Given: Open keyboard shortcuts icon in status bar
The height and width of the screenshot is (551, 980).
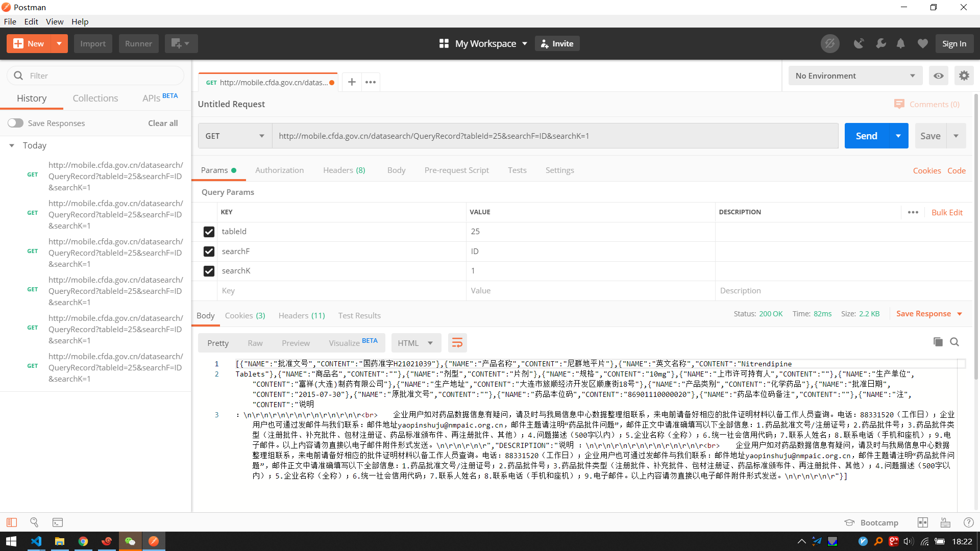Looking at the screenshot, I should coord(945,522).
